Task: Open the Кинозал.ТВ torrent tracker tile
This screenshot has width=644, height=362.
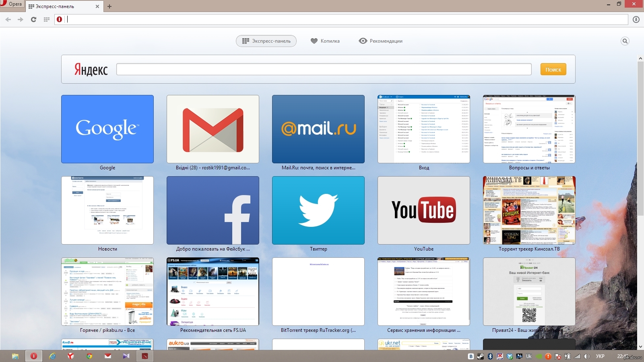Action: 529,210
